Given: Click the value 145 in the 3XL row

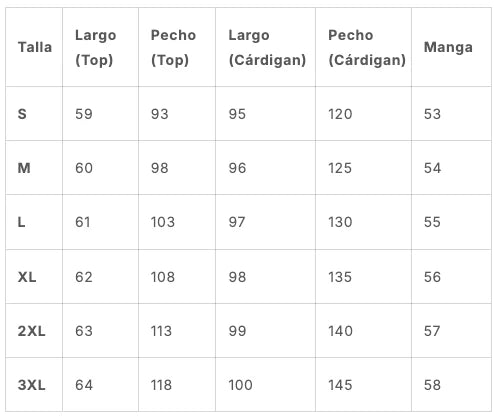Looking at the screenshot, I should pos(340,385).
